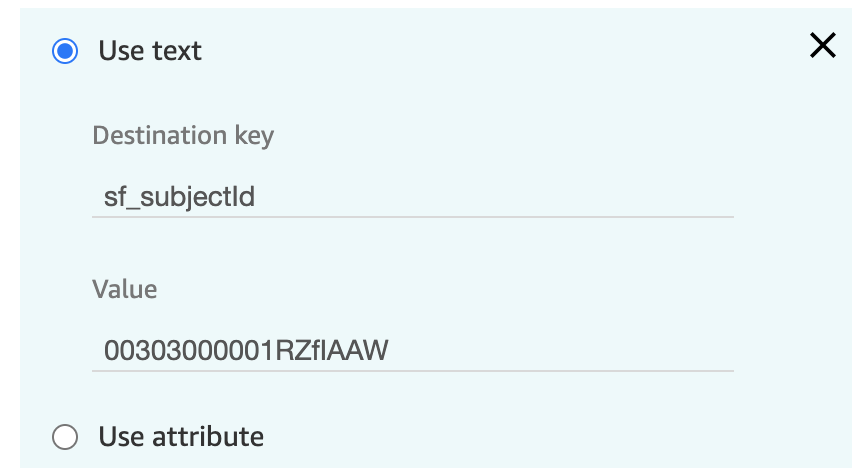Click empty area of Destination key field
This screenshot has height=476, width=860.
click(494, 197)
